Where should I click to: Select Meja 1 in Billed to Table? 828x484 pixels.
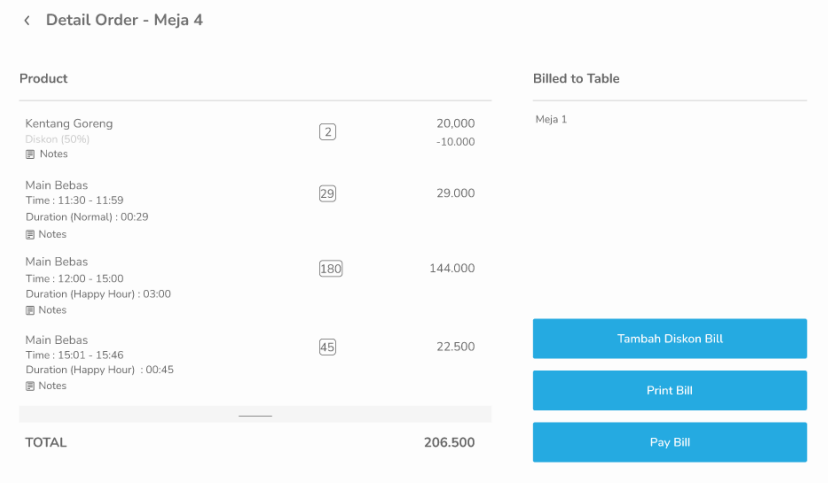551,120
